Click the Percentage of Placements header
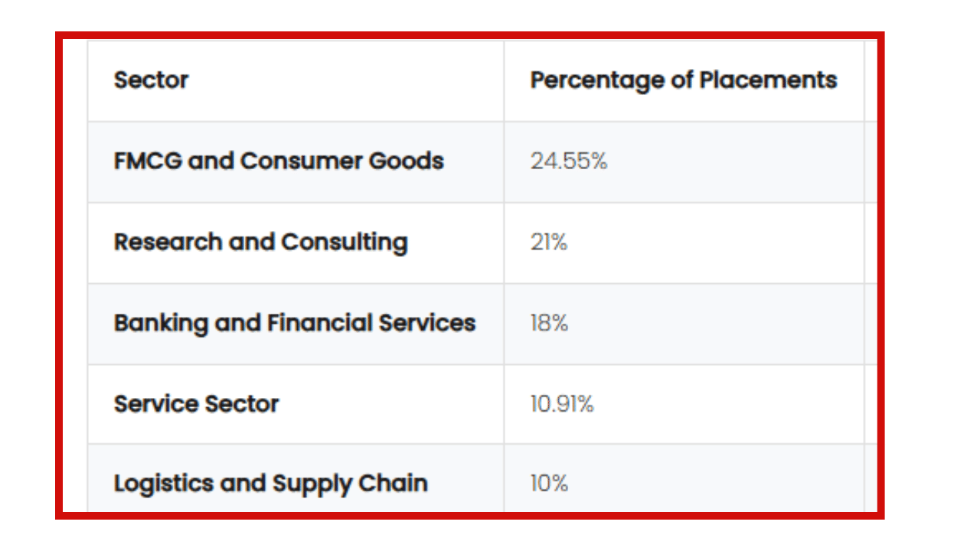This screenshot has width=980, height=551. point(683,80)
